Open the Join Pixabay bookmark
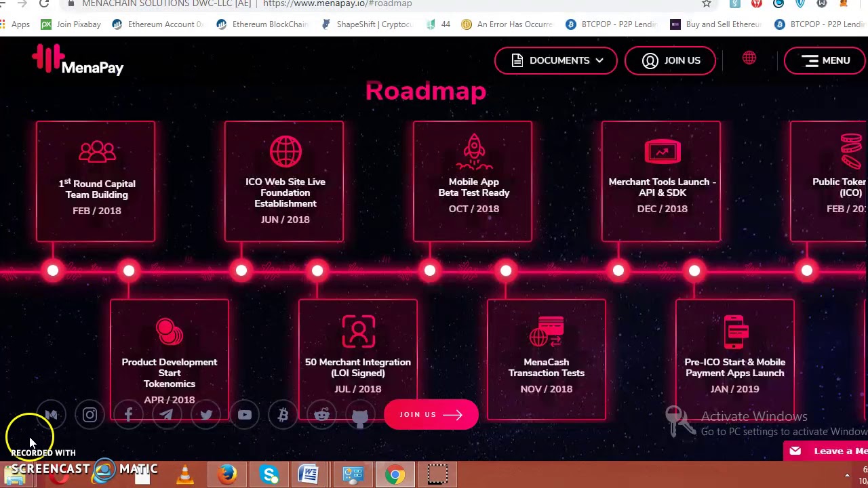868x488 pixels. coord(71,24)
